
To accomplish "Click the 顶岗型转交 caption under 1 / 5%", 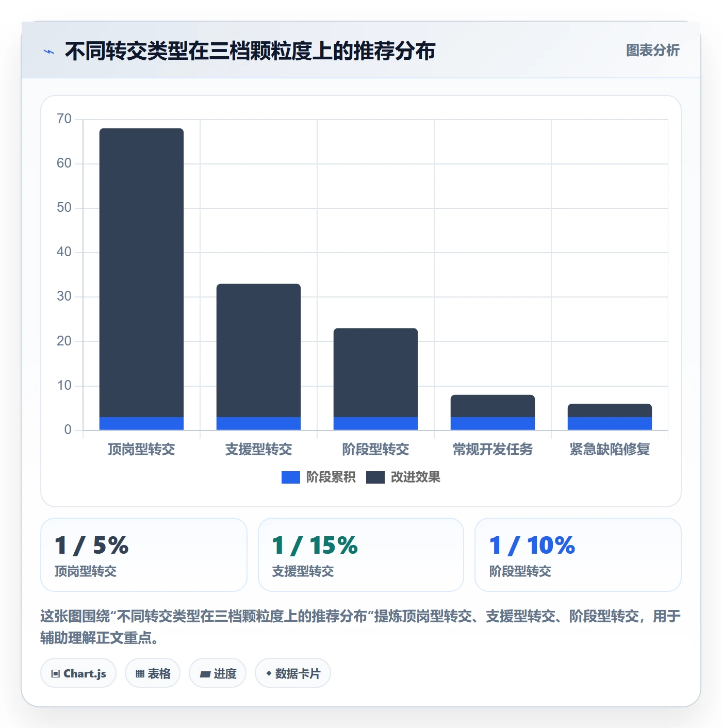I will [86, 571].
